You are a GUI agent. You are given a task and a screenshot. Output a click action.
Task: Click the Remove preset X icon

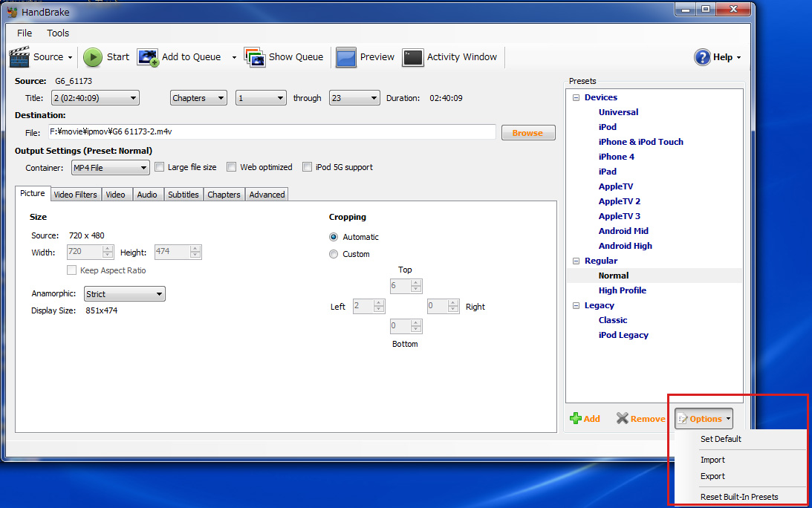coord(622,418)
